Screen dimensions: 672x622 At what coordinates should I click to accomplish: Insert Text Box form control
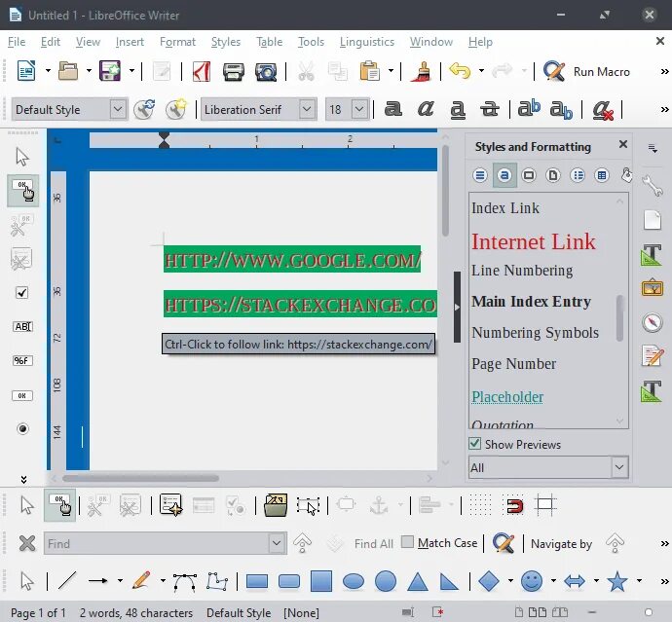[x=22, y=326]
